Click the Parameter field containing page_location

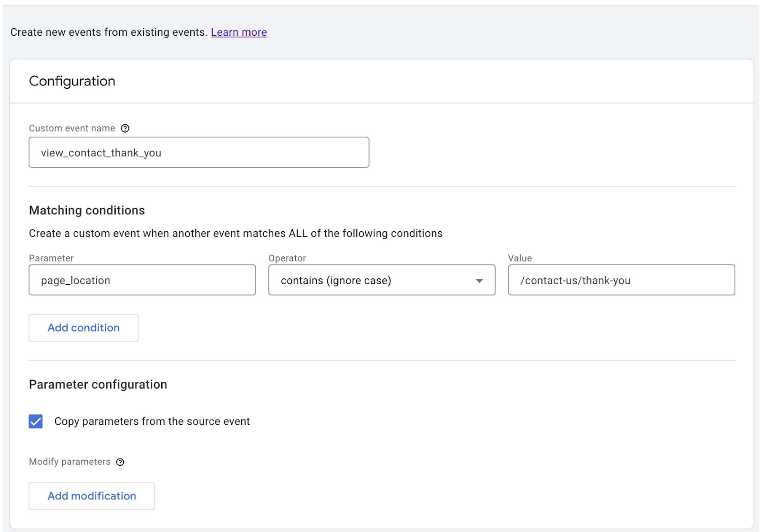(x=142, y=280)
